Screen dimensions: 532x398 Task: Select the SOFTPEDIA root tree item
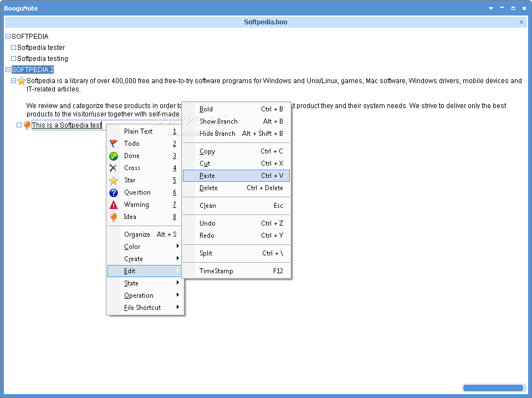(x=30, y=36)
